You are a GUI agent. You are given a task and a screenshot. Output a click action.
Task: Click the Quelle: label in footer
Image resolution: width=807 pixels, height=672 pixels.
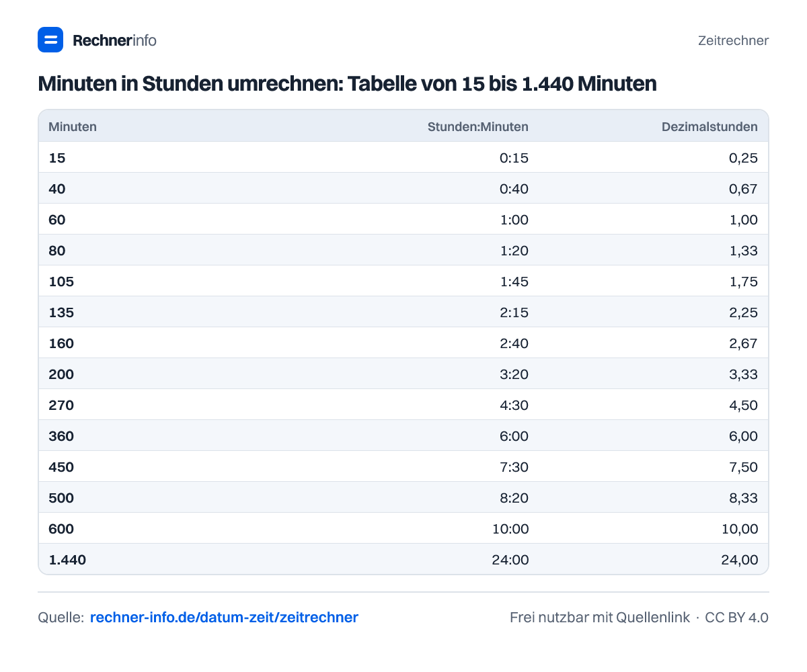point(61,617)
